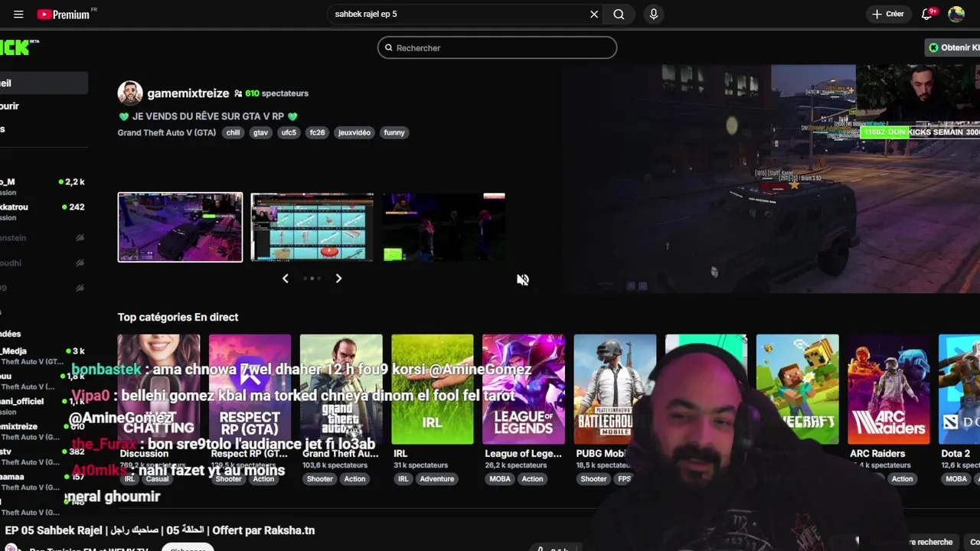The height and width of the screenshot is (551, 980).
Task: Select the ufc5 tag
Action: pyautogui.click(x=289, y=132)
